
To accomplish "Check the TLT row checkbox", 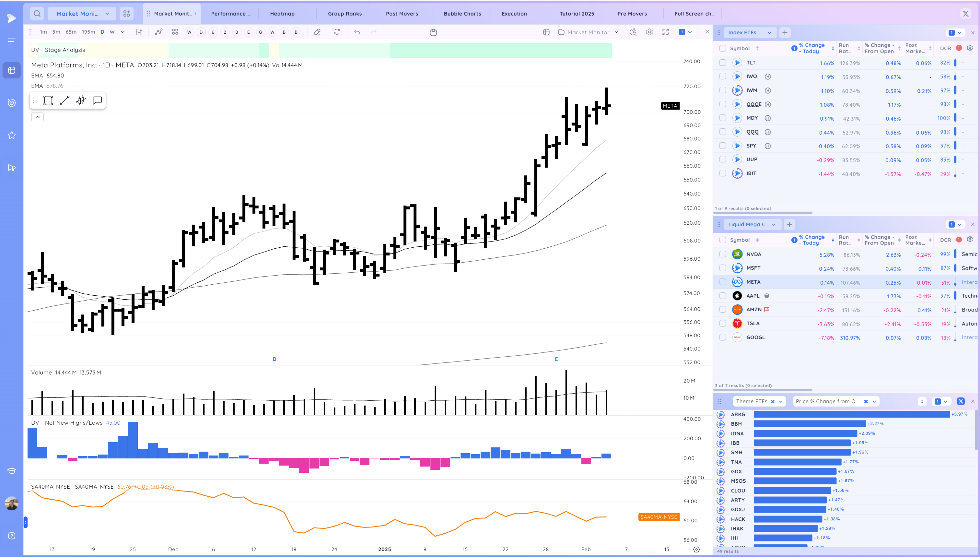I will [x=723, y=63].
